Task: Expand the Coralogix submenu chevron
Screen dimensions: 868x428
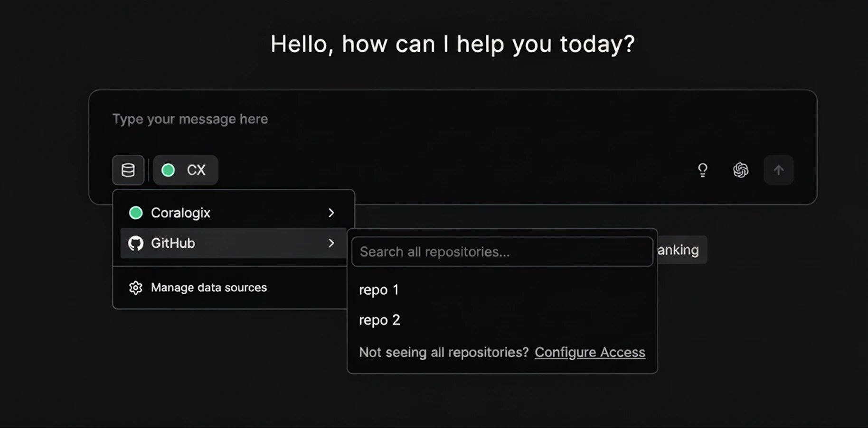Action: tap(331, 213)
